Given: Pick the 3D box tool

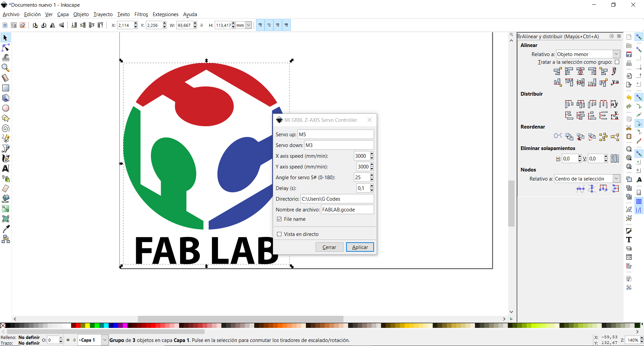Looking at the screenshot, I should (x=6, y=98).
